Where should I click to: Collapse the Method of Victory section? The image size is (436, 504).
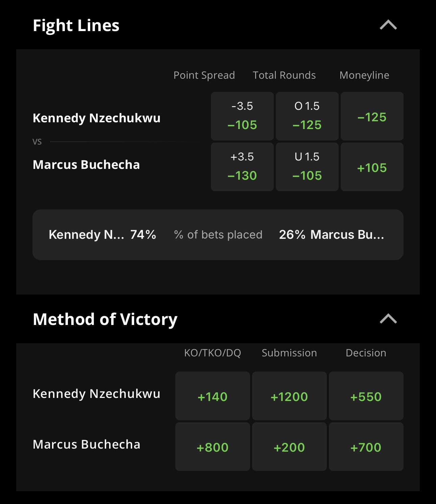click(x=388, y=319)
